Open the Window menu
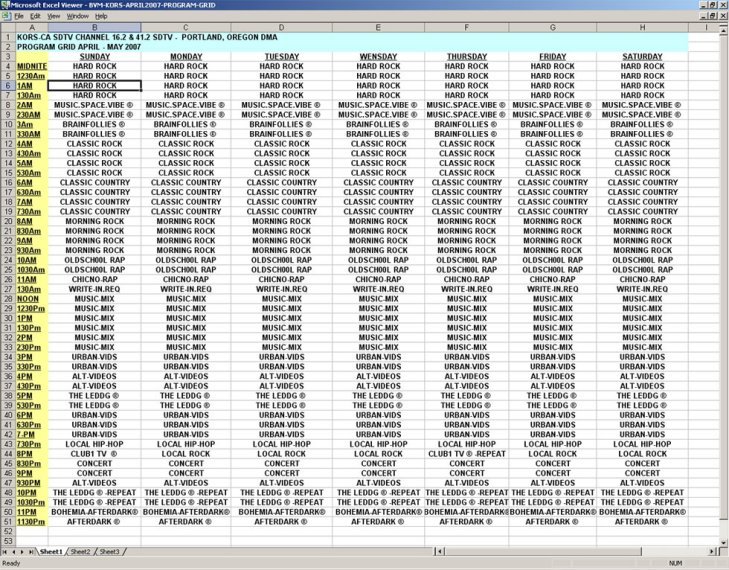Image resolution: width=729 pixels, height=570 pixels. coord(77,16)
